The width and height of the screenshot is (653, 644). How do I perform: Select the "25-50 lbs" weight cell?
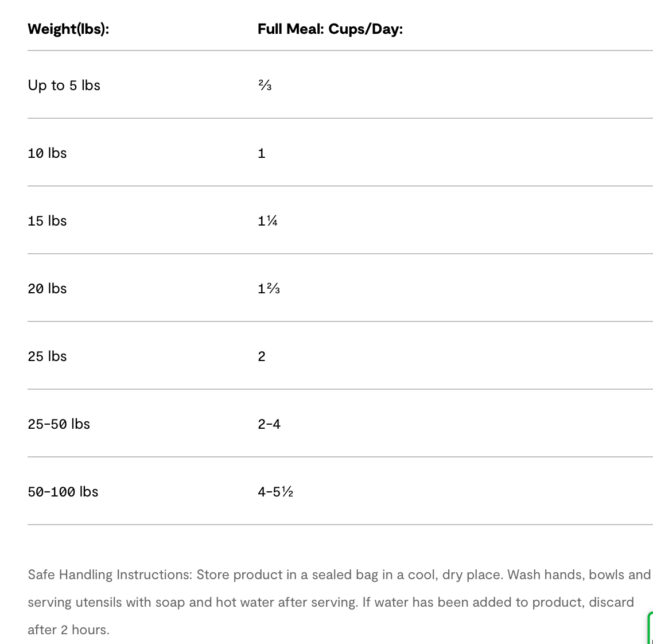tap(59, 424)
